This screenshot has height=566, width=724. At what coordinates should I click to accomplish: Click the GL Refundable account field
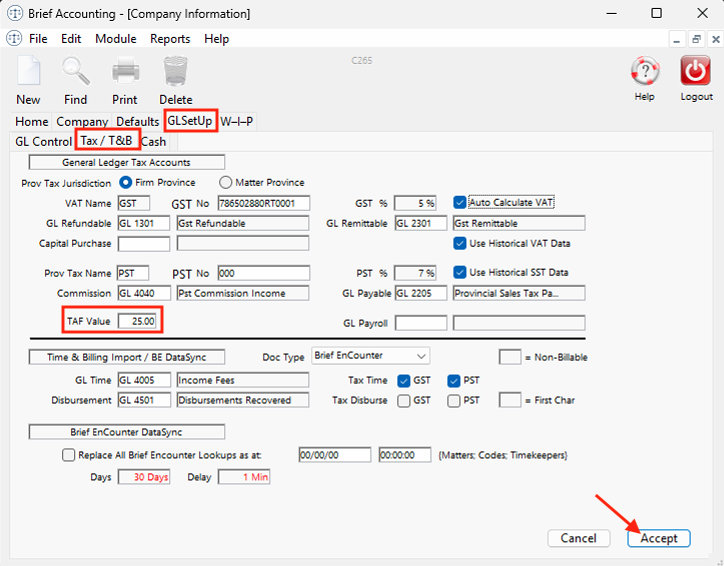144,223
